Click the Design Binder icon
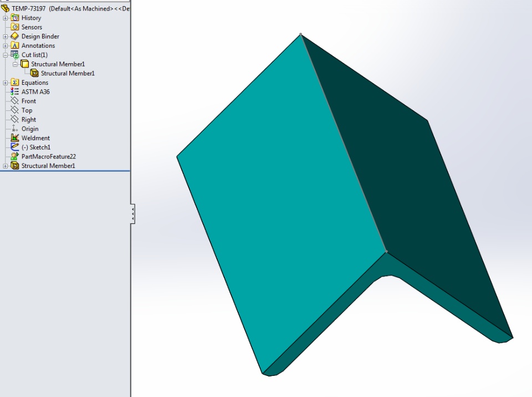This screenshot has height=397, width=532. click(x=15, y=36)
